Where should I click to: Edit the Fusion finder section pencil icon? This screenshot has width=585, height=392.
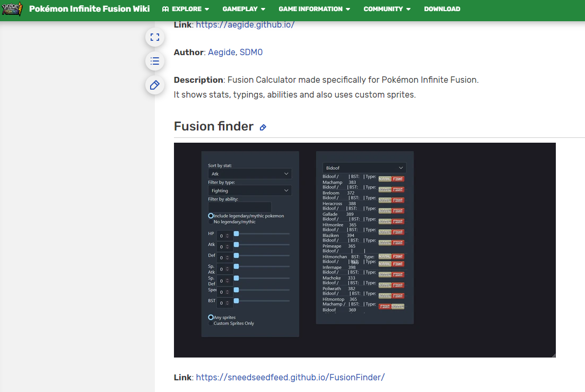point(263,127)
